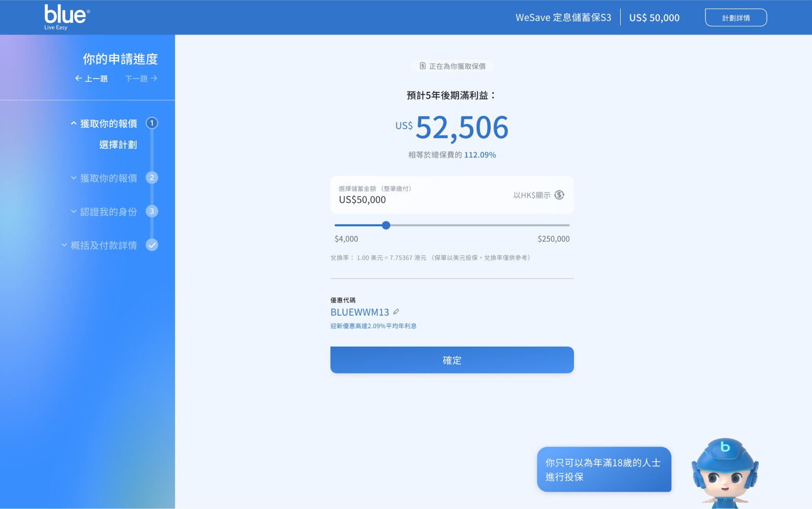The image size is (812, 509).
Task: Click the 優惠代碼 label
Action: [x=343, y=300]
